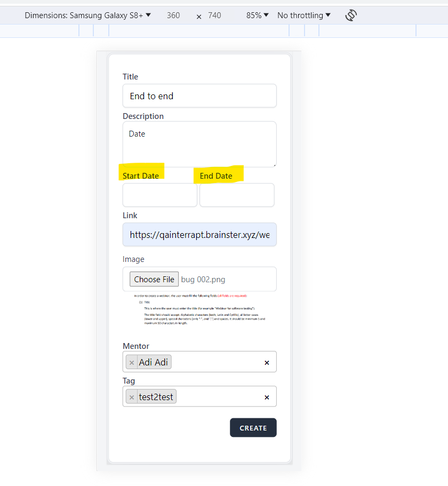
Task: Click the Start Date input box
Action: tap(160, 195)
